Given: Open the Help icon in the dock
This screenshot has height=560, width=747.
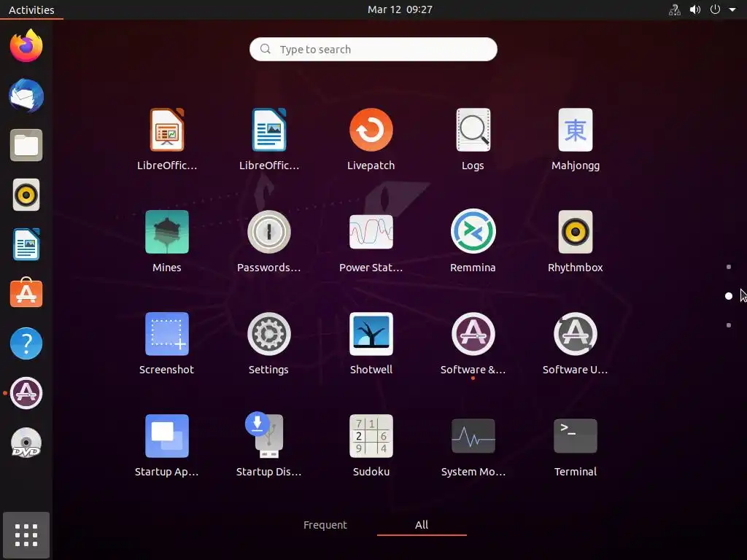Looking at the screenshot, I should click(x=26, y=343).
